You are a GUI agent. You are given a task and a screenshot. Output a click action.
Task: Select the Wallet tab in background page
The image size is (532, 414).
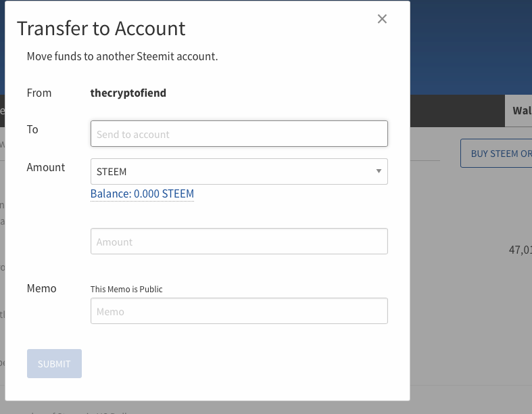click(x=519, y=111)
